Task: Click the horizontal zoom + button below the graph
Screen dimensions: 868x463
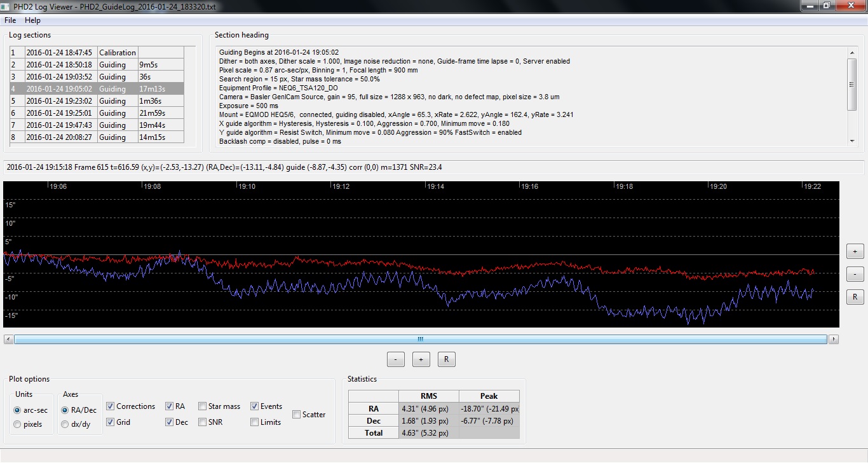Action: 421,359
